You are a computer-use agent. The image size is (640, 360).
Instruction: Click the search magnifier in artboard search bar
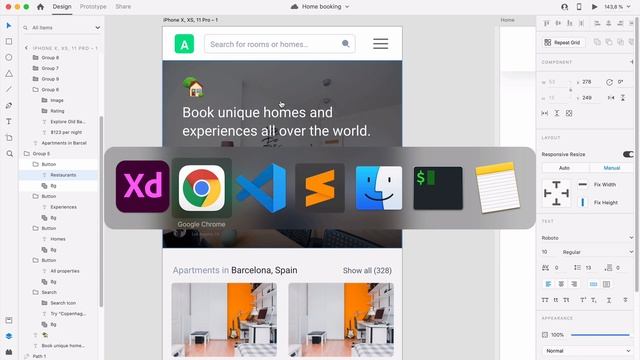pos(345,44)
